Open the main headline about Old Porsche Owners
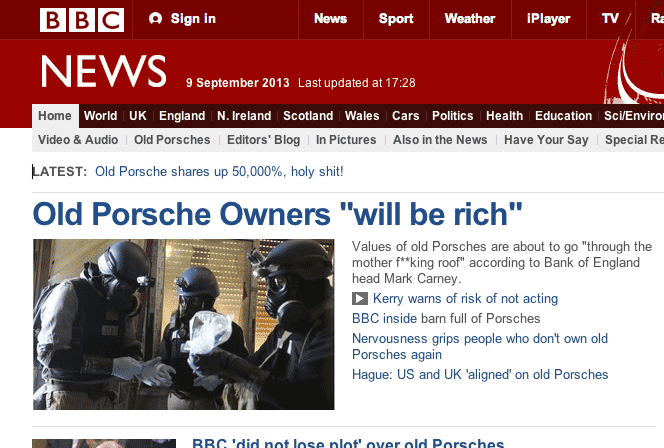This screenshot has height=448, width=664. click(x=277, y=214)
